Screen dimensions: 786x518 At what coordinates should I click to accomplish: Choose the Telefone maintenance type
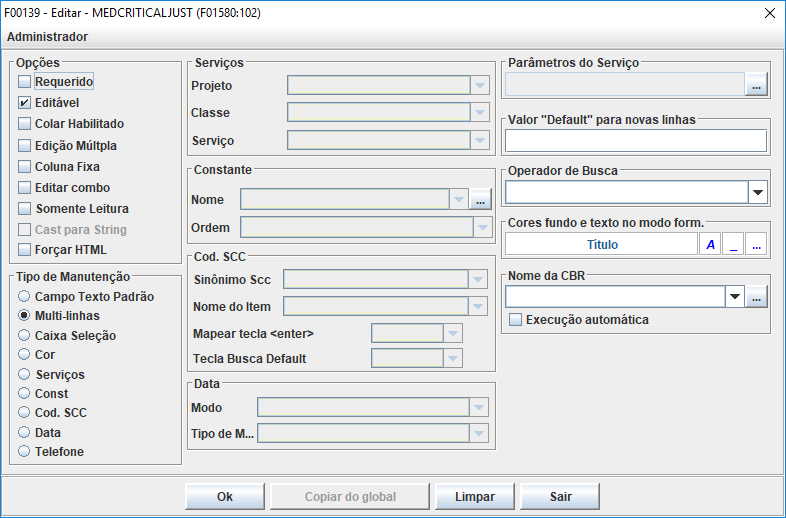(25, 451)
